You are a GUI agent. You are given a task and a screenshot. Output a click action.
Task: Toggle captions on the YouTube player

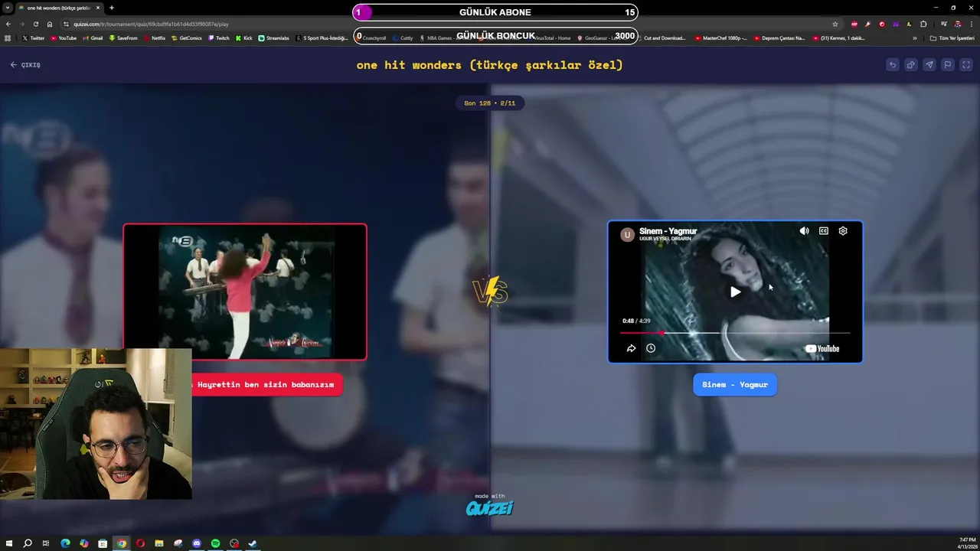point(824,231)
